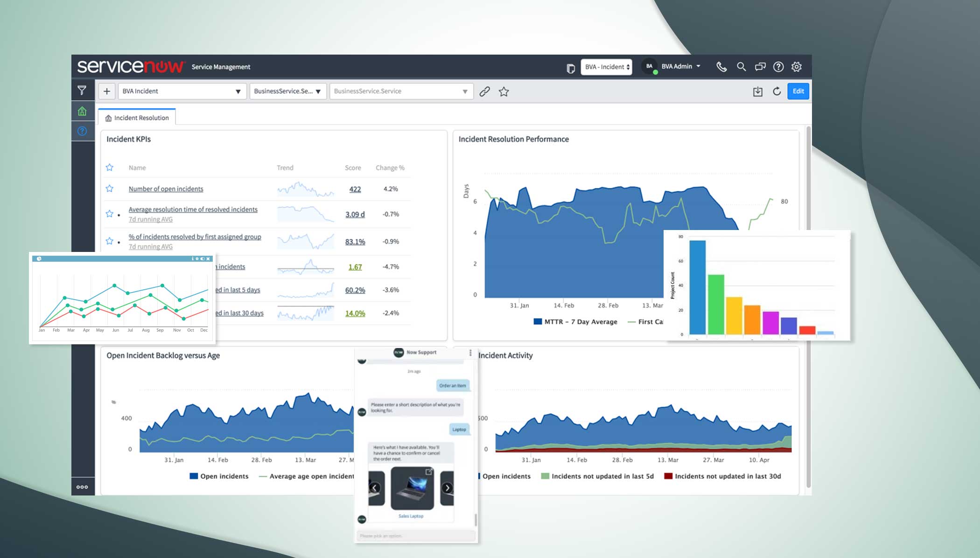
Task: Open Connect chat via the conversations icon
Action: pyautogui.click(x=760, y=67)
